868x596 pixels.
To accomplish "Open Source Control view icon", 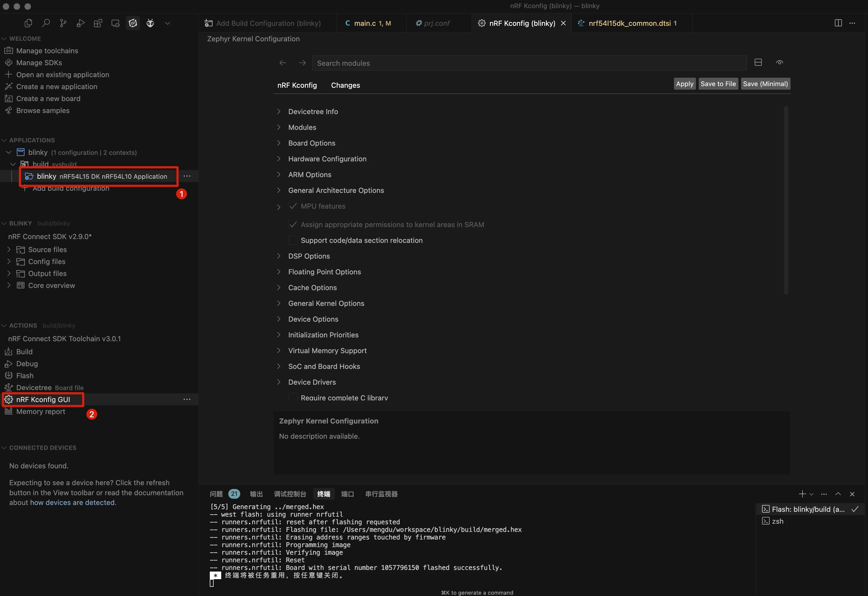I will 63,23.
